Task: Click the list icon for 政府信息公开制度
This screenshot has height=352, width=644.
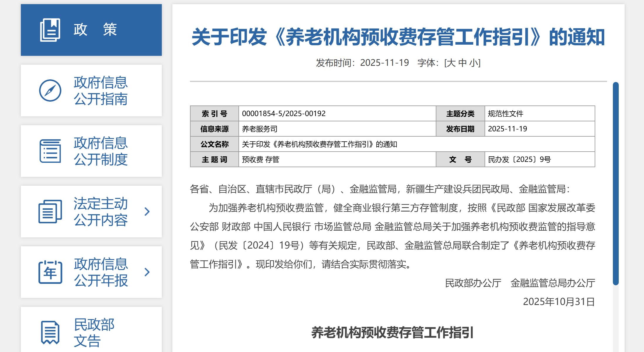Action: pyautogui.click(x=50, y=151)
